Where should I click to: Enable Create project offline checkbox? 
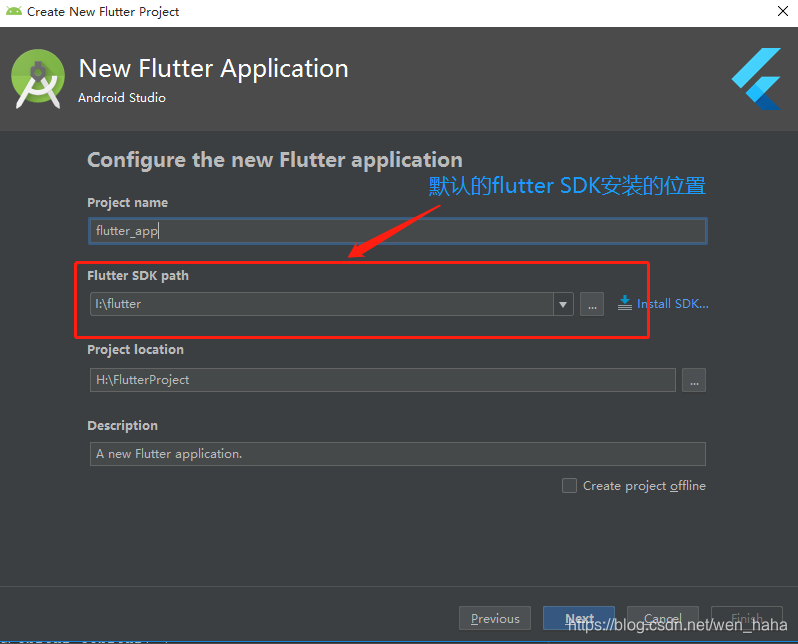click(569, 486)
